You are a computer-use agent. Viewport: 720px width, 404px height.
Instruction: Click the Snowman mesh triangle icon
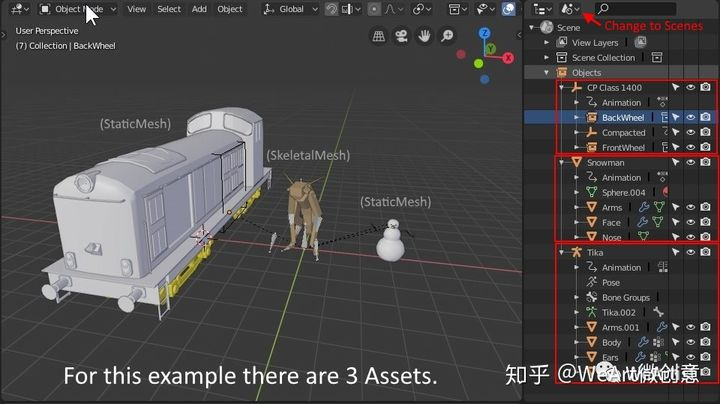(x=577, y=163)
